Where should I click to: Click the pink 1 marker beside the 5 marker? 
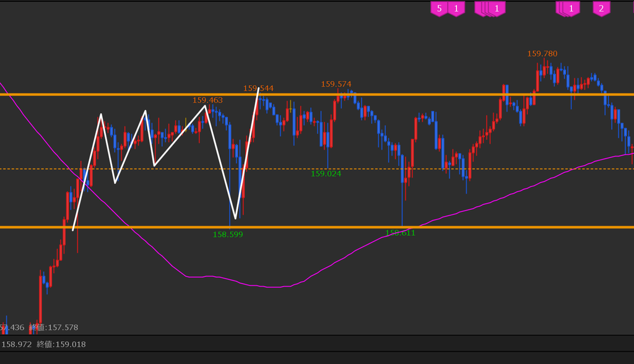tap(456, 9)
